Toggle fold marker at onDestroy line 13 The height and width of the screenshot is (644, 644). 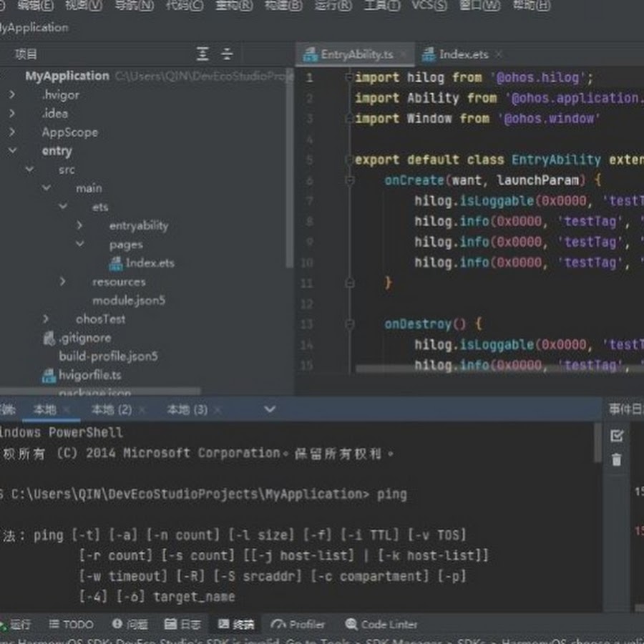(x=350, y=324)
